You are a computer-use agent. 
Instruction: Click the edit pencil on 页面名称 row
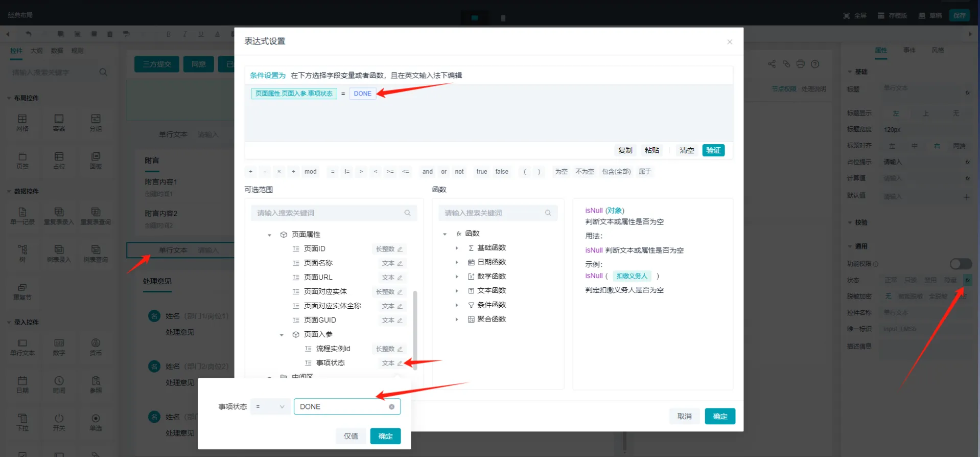click(400, 263)
